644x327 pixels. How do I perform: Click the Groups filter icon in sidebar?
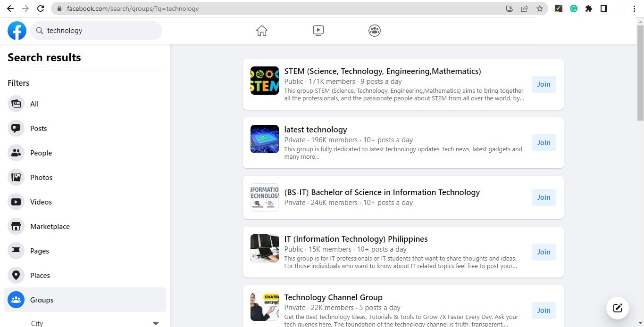16,300
